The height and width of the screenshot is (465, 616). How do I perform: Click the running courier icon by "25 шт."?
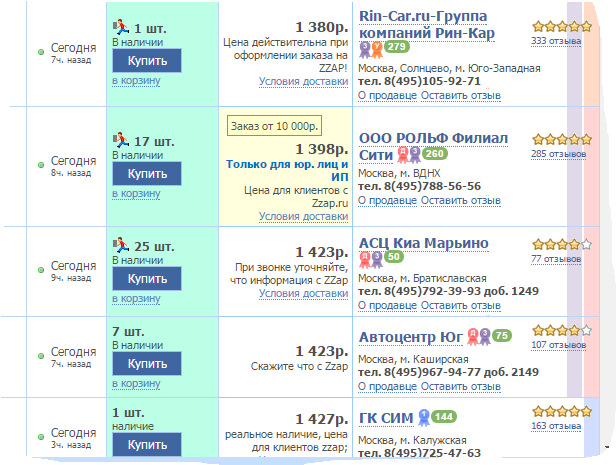[x=120, y=245]
